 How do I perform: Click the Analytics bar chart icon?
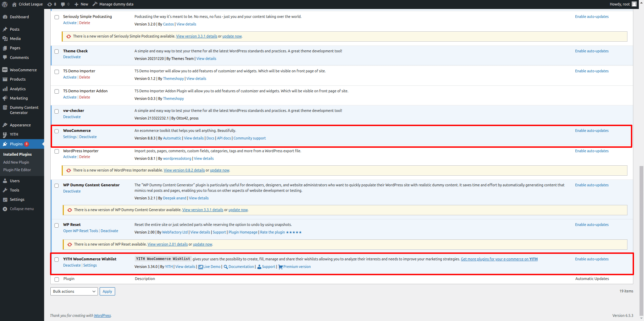[5, 89]
